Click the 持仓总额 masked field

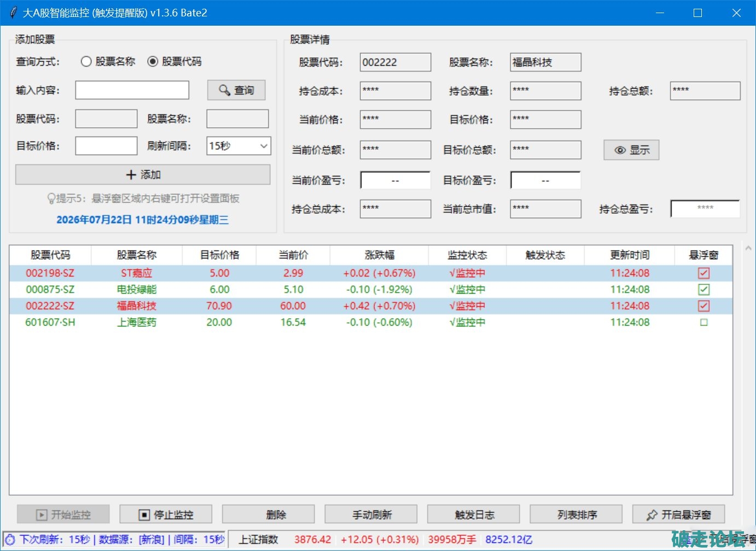pos(705,91)
